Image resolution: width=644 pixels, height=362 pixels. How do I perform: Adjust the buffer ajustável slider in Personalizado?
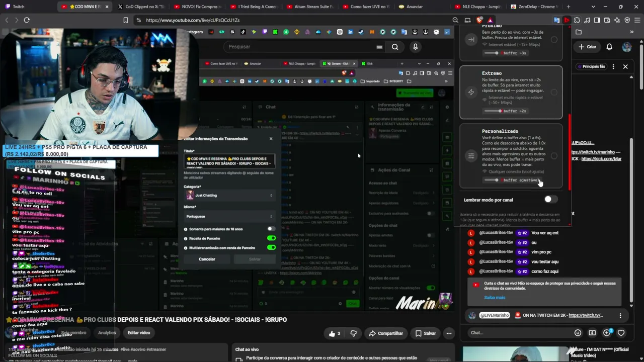tap(492, 180)
